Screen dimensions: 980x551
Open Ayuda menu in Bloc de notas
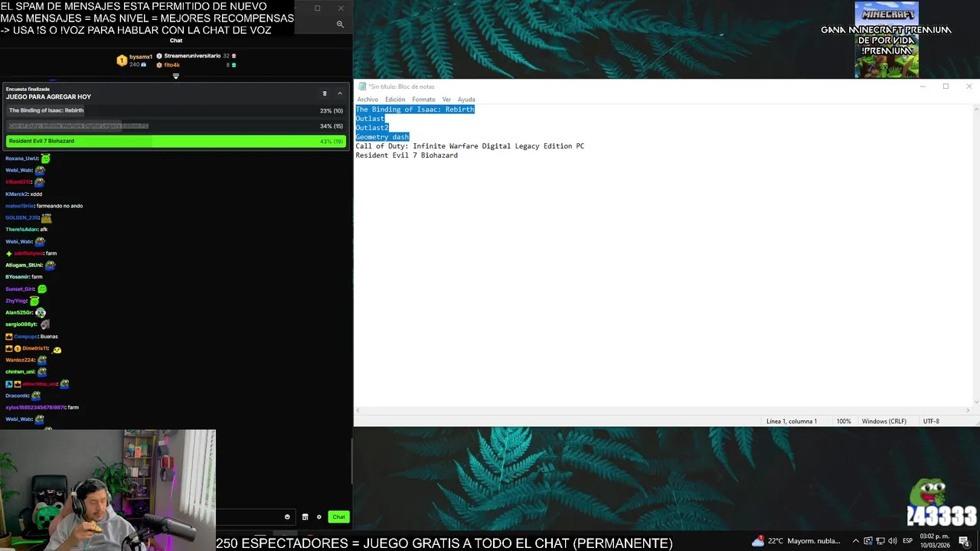466,99
